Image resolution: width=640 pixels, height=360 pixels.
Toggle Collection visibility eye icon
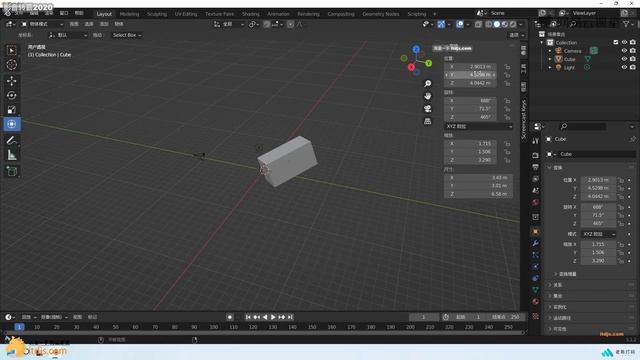pos(624,42)
